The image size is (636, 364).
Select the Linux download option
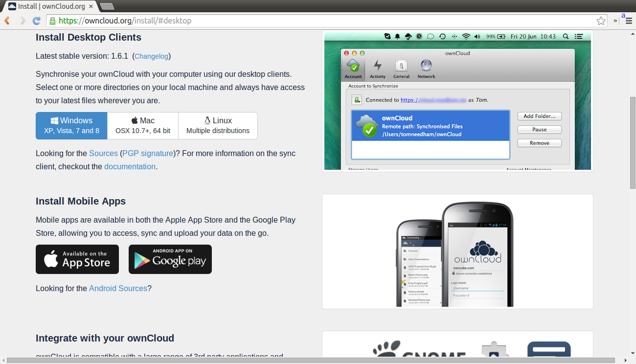pos(218,126)
